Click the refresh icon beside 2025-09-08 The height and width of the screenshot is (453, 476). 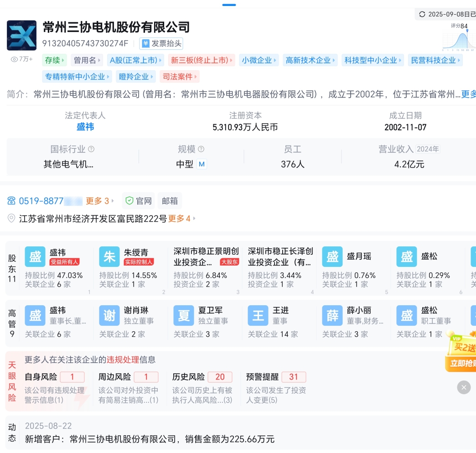click(422, 14)
